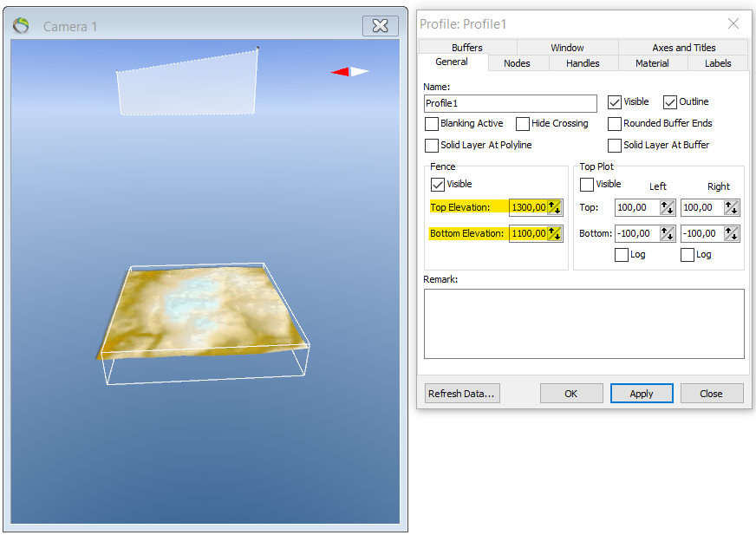Click the Bottom Left value spin arrows
The height and width of the screenshot is (535, 756).
668,233
